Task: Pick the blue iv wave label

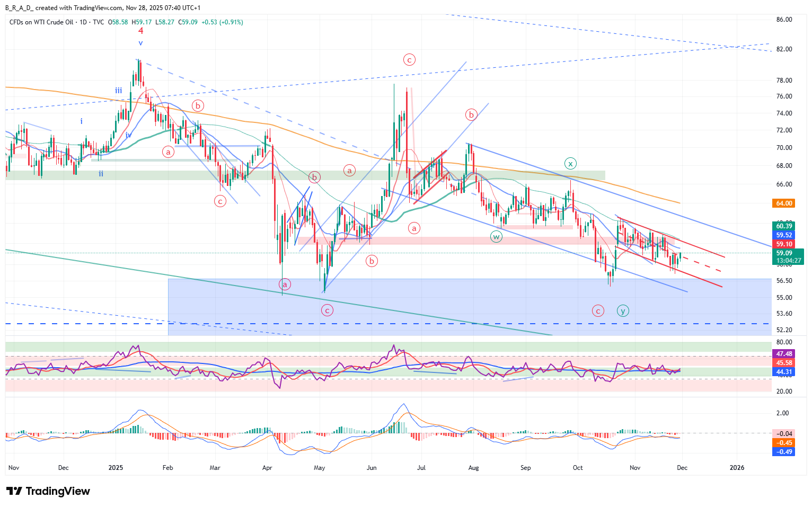Action: 128,135
